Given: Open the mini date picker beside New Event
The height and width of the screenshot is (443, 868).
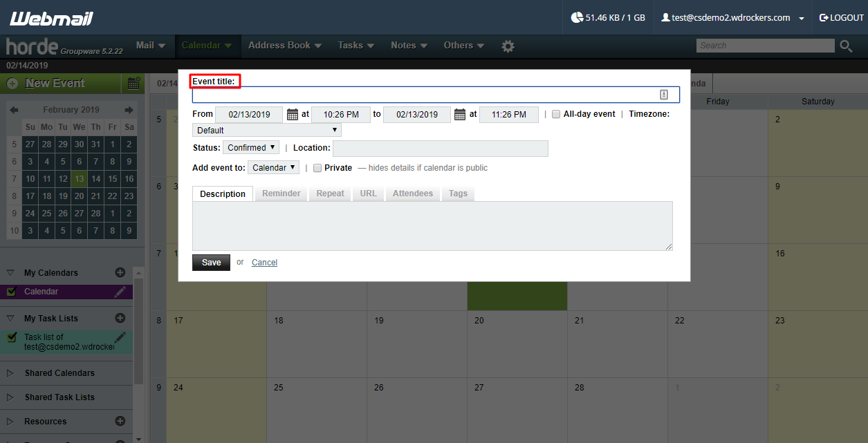Looking at the screenshot, I should click(133, 82).
